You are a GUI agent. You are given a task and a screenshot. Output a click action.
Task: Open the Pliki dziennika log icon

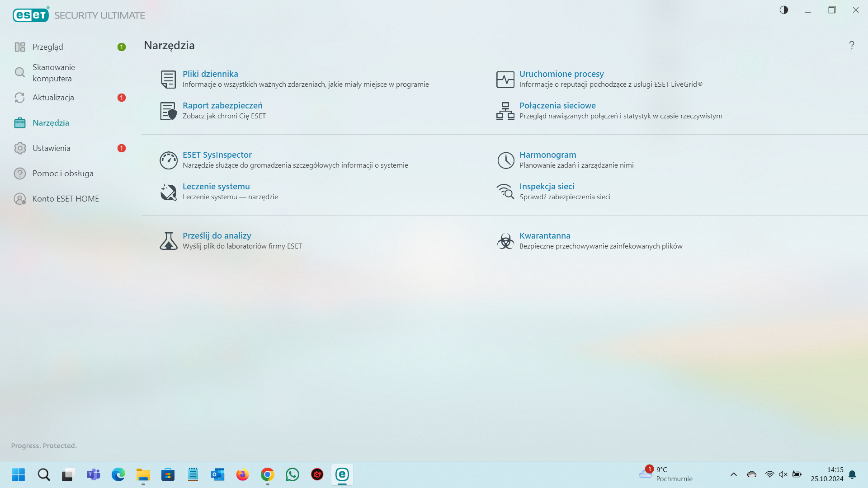tap(168, 79)
